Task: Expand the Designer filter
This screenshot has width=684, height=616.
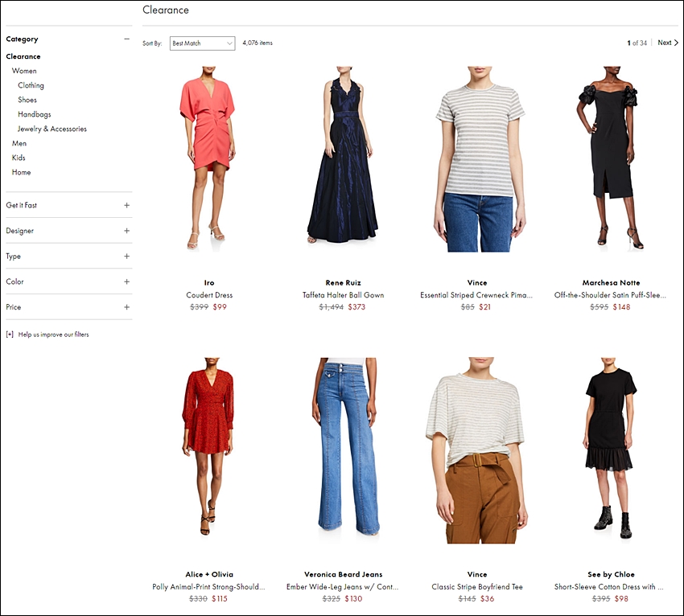Action: [x=126, y=231]
